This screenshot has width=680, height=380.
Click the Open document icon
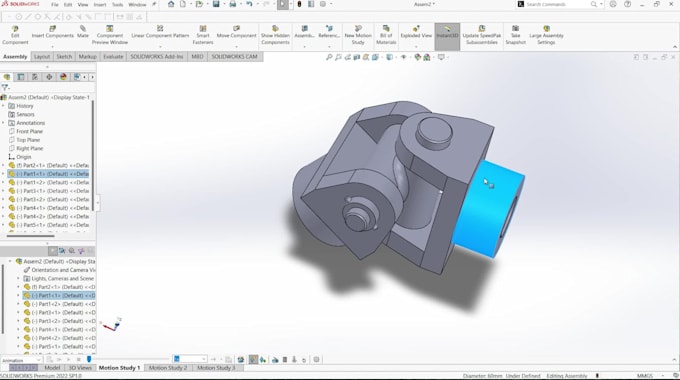(x=199, y=4)
